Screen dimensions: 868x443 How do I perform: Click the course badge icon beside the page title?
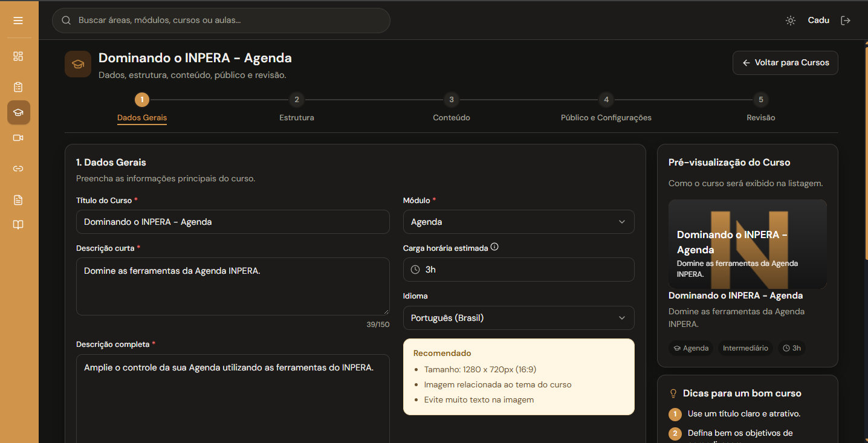pyautogui.click(x=78, y=64)
